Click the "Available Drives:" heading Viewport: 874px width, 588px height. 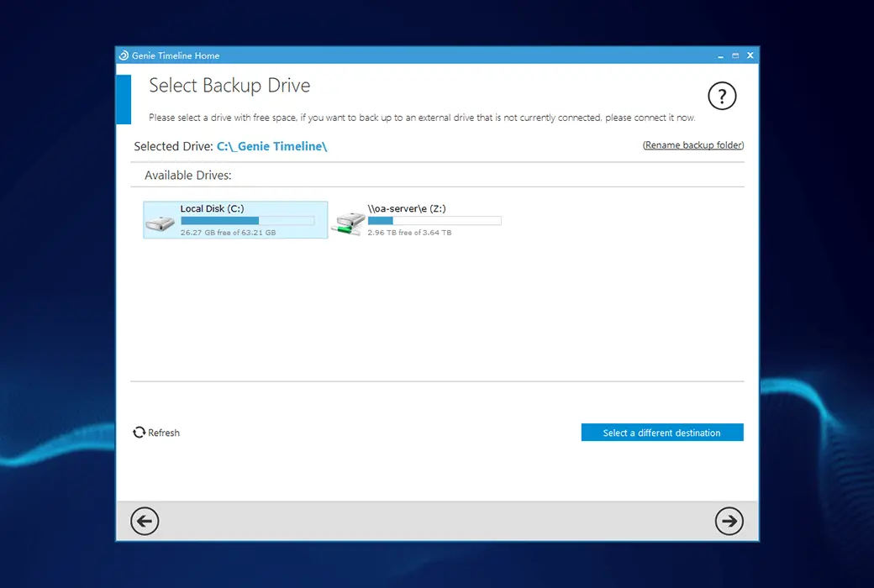[188, 175]
